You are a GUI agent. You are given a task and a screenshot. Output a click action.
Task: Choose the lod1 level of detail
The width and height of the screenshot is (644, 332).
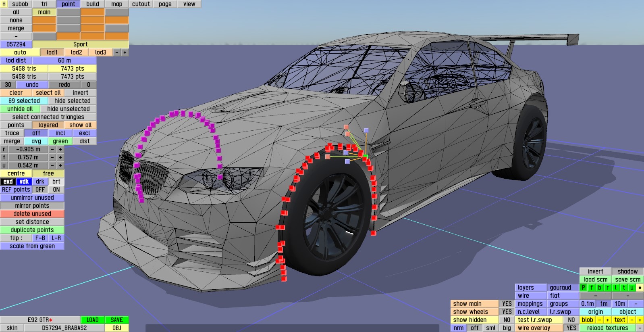52,52
